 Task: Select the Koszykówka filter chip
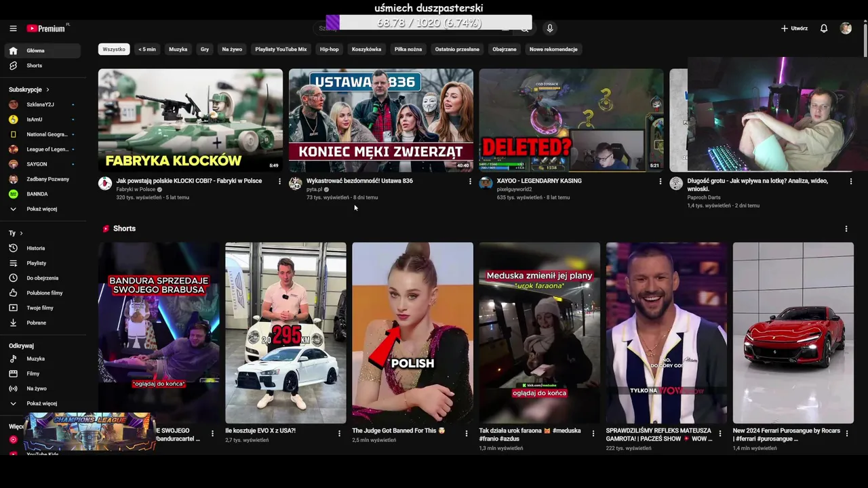366,49
